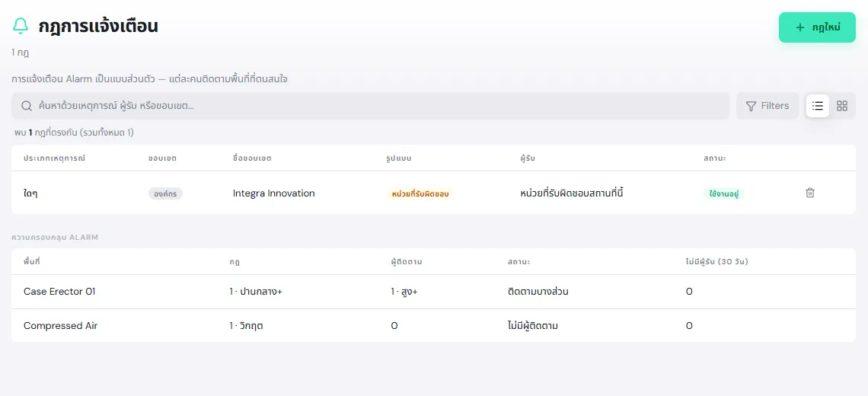The width and height of the screenshot is (868, 396).
Task: Click recipient หน่วยที่รับผิดชอบสถานที่นี้
Action: coord(573,193)
